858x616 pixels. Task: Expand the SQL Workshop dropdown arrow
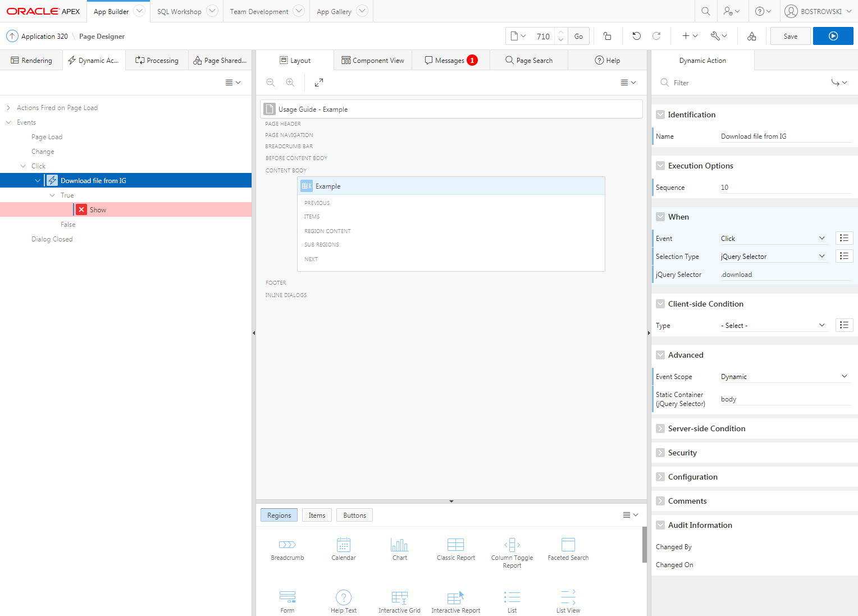click(212, 11)
